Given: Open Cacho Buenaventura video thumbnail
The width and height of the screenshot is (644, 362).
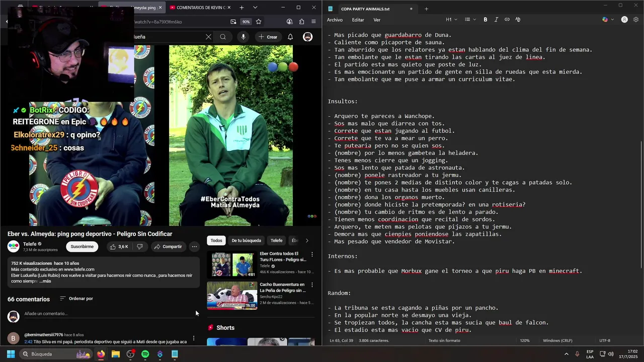Looking at the screenshot, I should tap(232, 295).
